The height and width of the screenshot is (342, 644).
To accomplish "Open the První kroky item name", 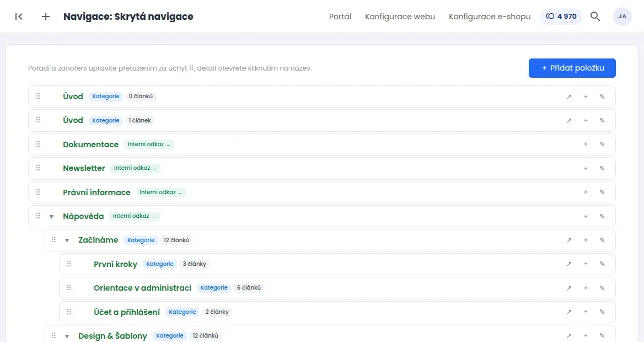I will click(115, 264).
